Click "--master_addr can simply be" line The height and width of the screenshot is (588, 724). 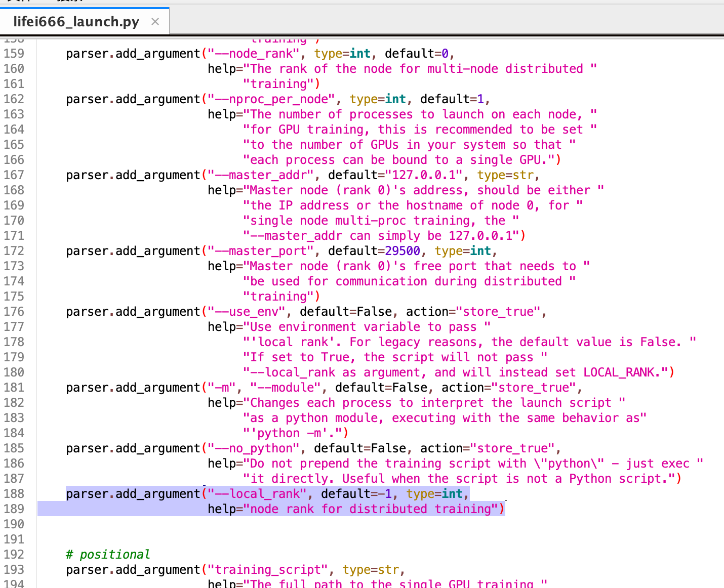pos(381,236)
